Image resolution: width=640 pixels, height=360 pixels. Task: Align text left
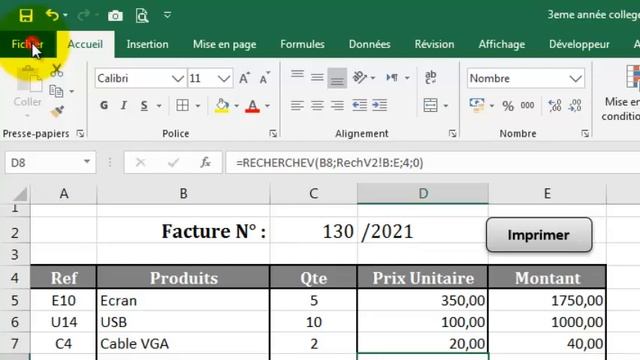tap(297, 106)
